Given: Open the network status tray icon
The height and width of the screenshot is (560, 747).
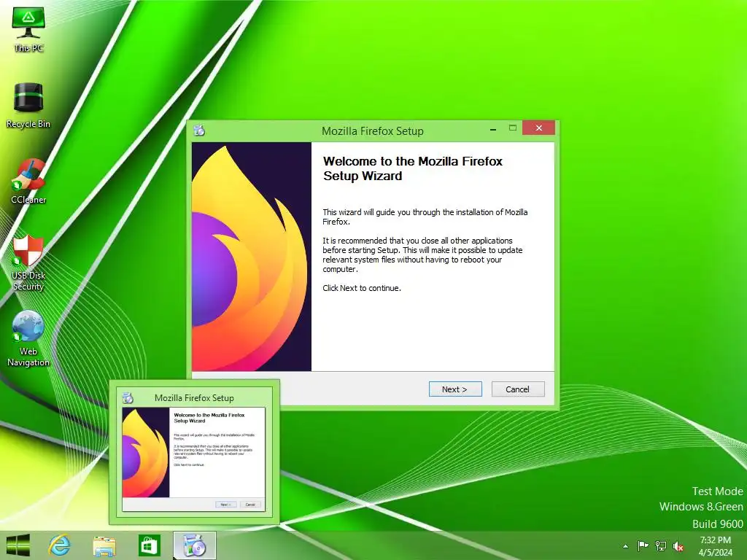Looking at the screenshot, I should coord(661,545).
